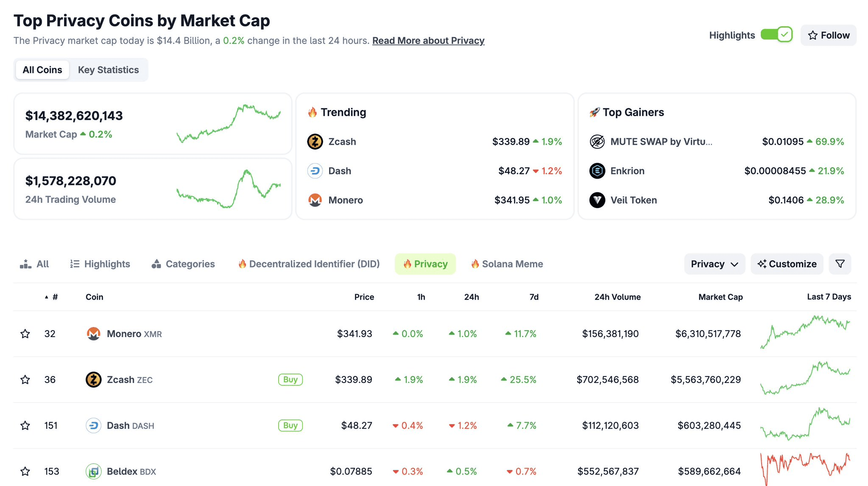The image size is (868, 486).
Task: Click the Buy button for Dash
Action: pos(290,425)
